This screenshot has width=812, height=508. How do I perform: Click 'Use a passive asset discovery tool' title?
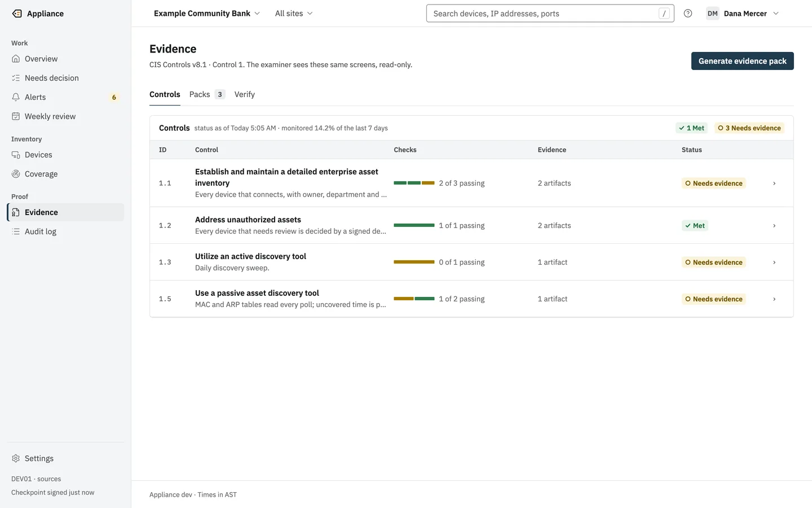(257, 293)
